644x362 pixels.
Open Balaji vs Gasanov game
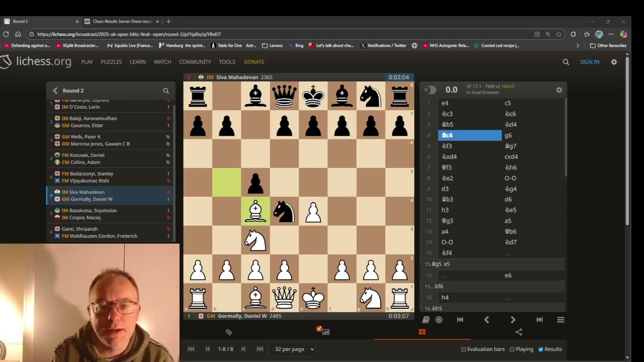(x=110, y=122)
